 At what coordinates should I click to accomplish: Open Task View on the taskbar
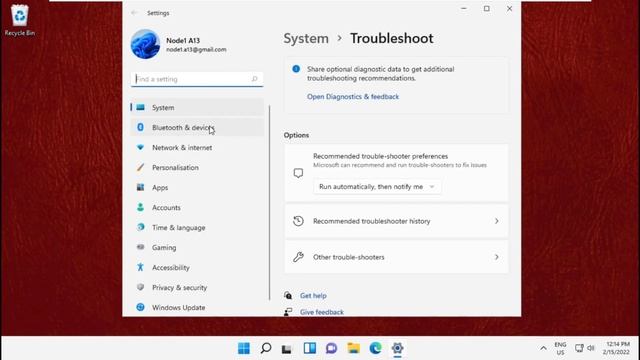[287, 348]
